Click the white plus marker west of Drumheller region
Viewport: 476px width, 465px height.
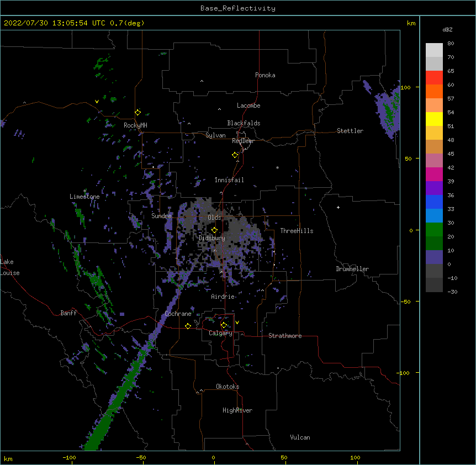[338, 207]
